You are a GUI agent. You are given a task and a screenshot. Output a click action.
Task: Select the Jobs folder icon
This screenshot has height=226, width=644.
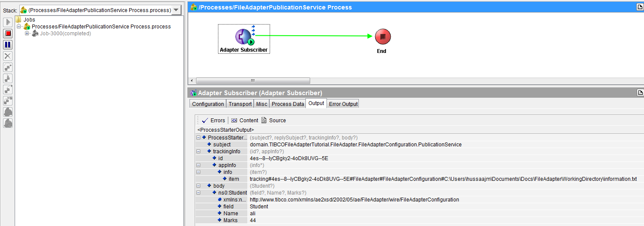[19, 20]
